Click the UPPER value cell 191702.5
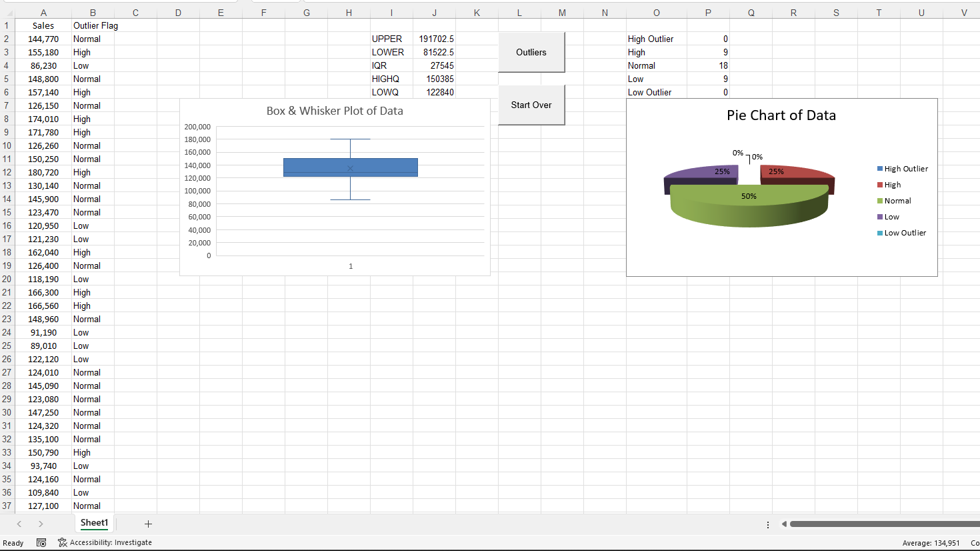 click(435, 39)
